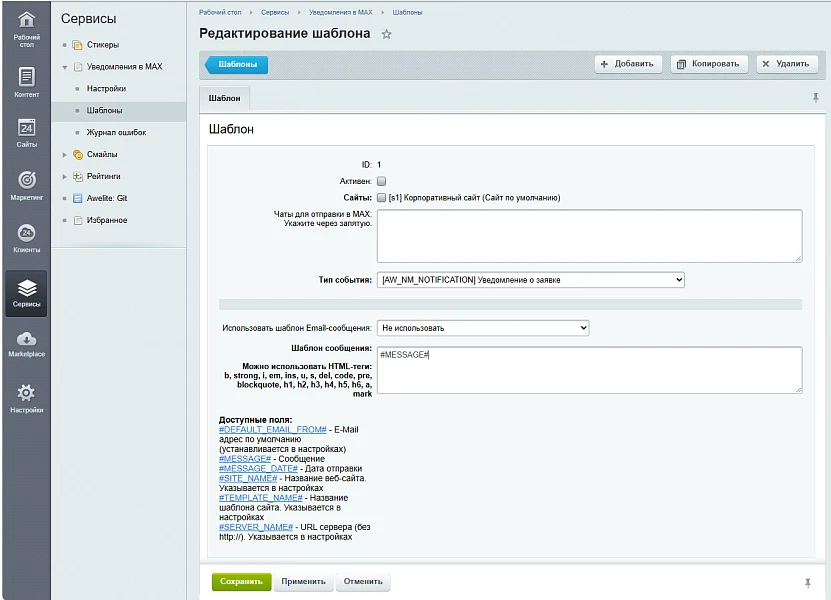Image resolution: width=831 pixels, height=600 pixels.
Task: Click the Применить button
Action: tap(304, 581)
